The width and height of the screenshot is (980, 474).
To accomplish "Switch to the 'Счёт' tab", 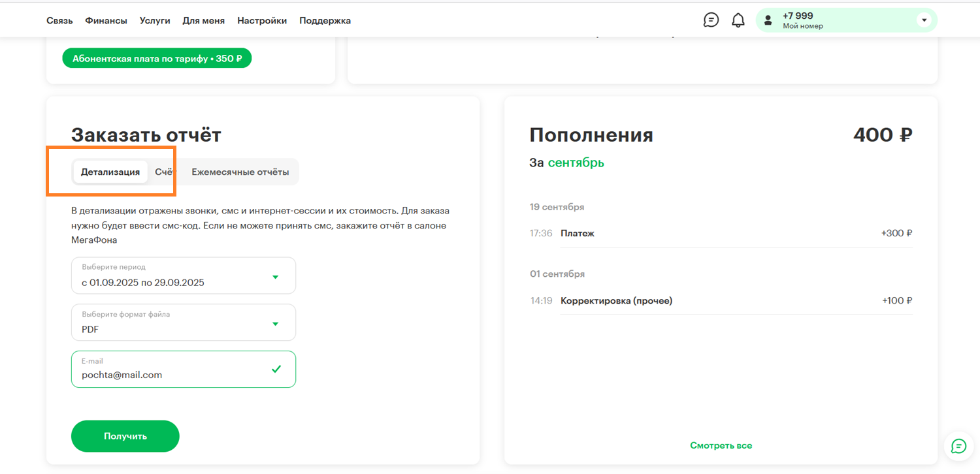I will coord(165,172).
